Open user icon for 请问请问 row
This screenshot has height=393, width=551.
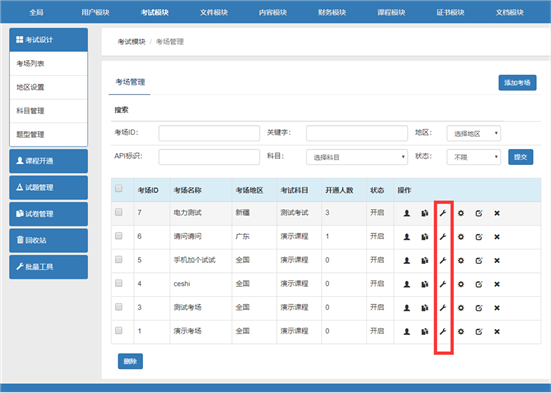coord(407,237)
